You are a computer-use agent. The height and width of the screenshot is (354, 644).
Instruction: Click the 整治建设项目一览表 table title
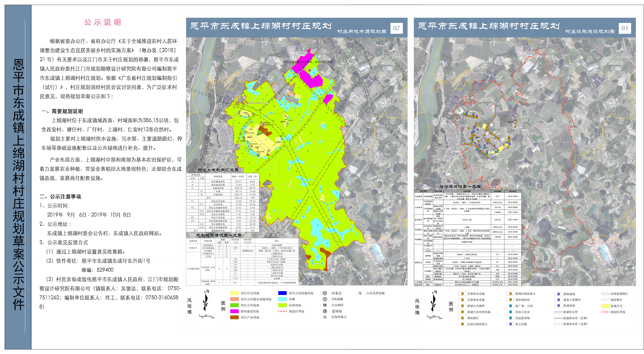click(x=460, y=187)
